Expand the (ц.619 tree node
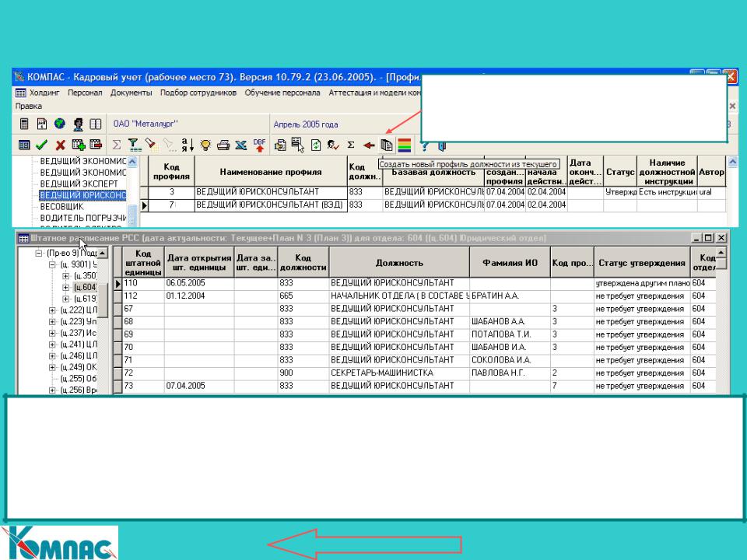Screen dimensions: 747x560 [x=65, y=299]
